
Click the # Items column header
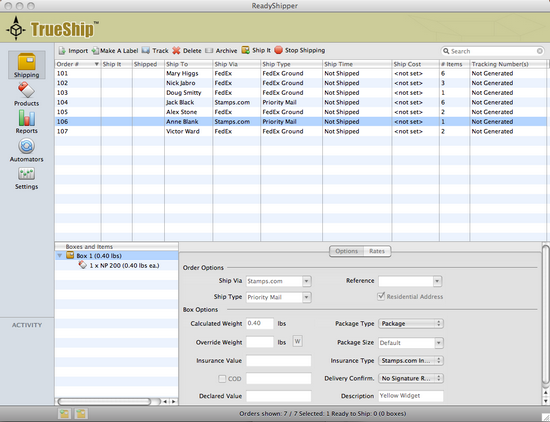(454, 64)
